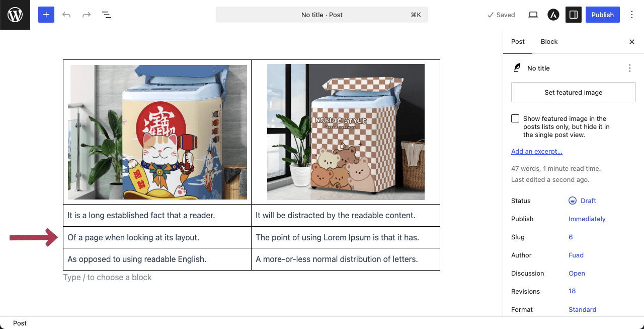Click the Set featured image button

[x=574, y=92]
